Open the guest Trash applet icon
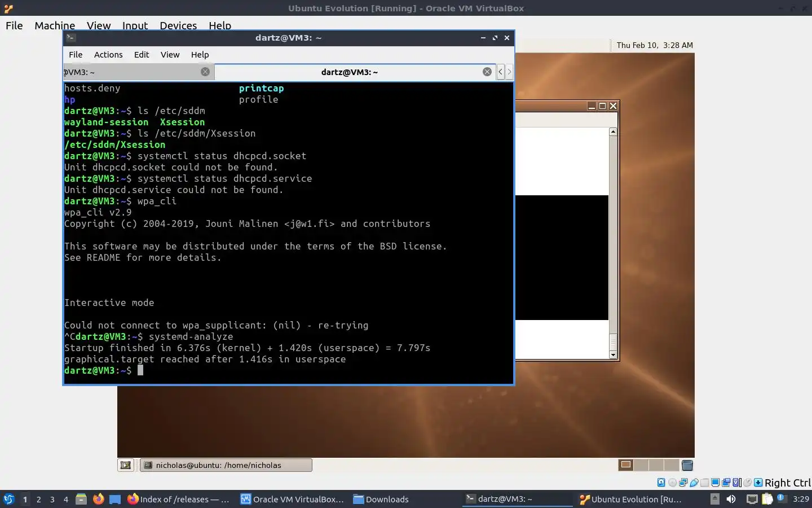Image resolution: width=812 pixels, height=508 pixels. coord(687,465)
